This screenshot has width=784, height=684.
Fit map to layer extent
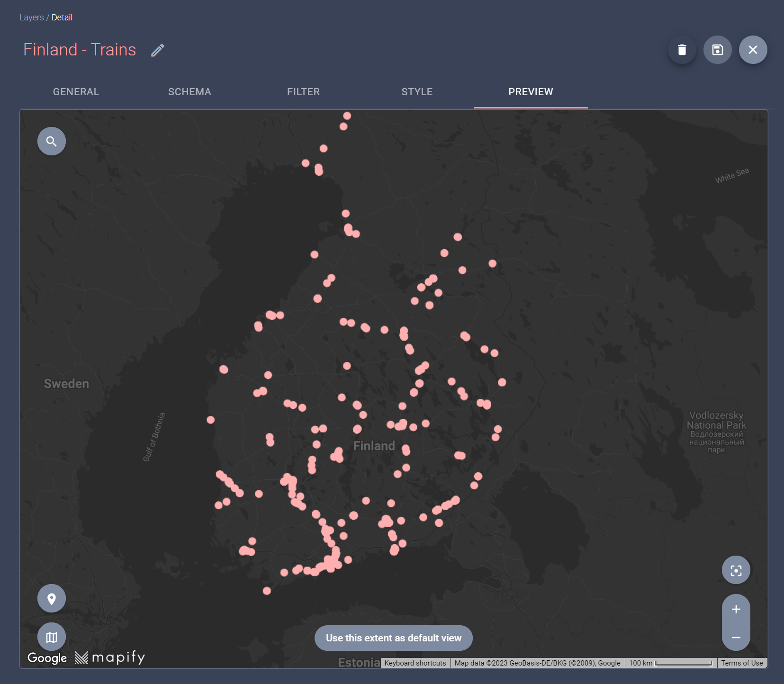pos(735,570)
